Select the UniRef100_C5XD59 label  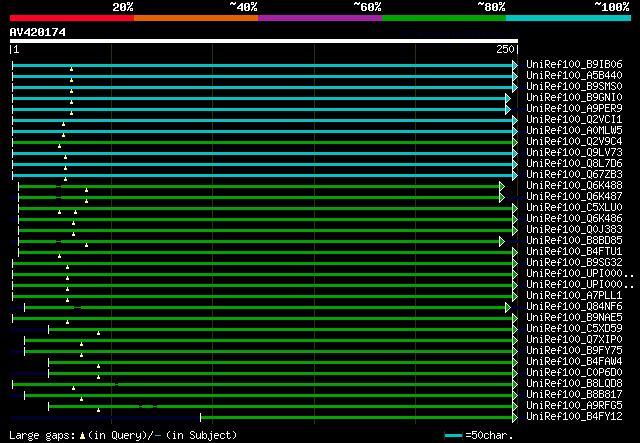tap(574, 329)
